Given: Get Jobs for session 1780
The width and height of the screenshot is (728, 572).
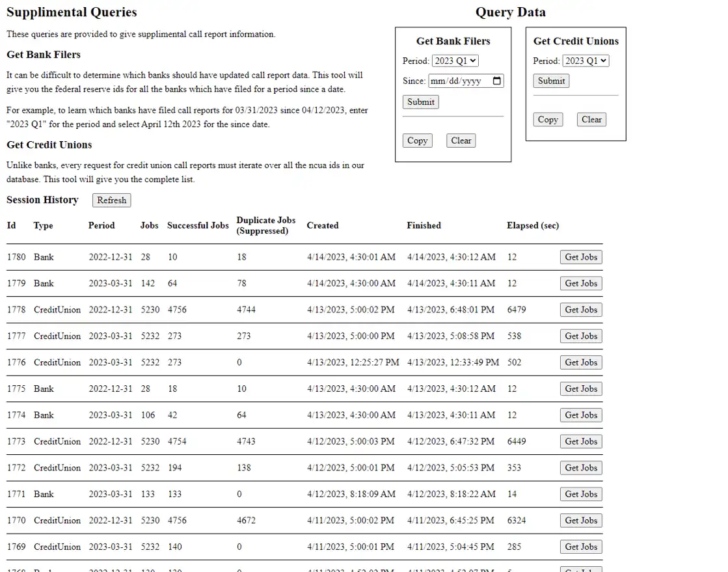Looking at the screenshot, I should (x=581, y=257).
